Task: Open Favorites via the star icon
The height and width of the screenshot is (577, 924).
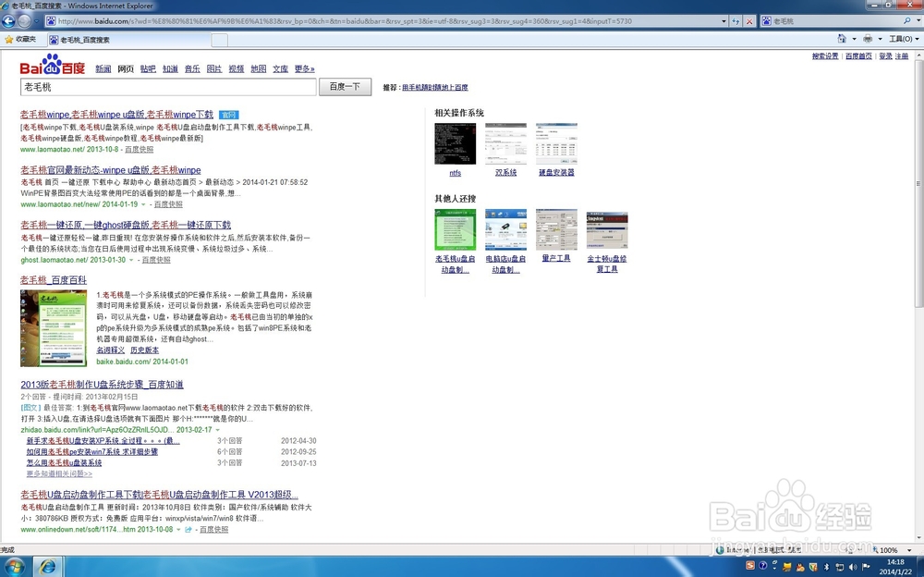Action: 9,40
